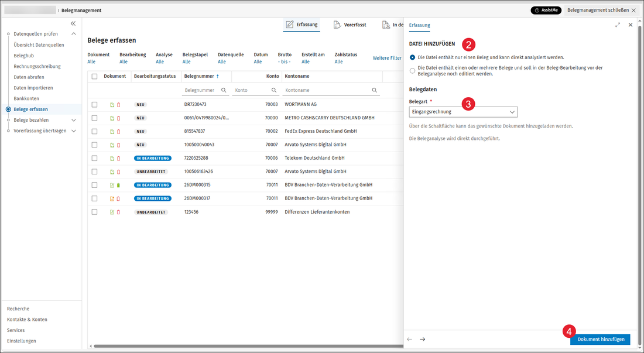644x353 pixels.
Task: Click the document icon in METRO CASH&CARRY row
Action: (112, 118)
